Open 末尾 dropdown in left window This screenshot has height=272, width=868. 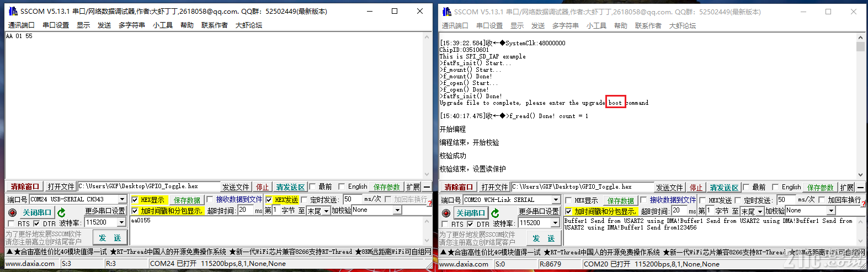tap(327, 211)
